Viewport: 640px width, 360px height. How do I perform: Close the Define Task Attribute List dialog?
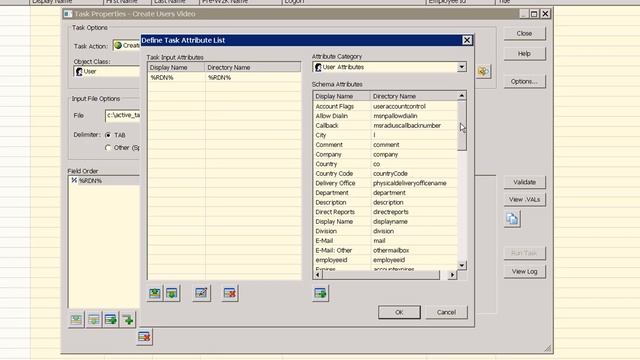pos(467,40)
